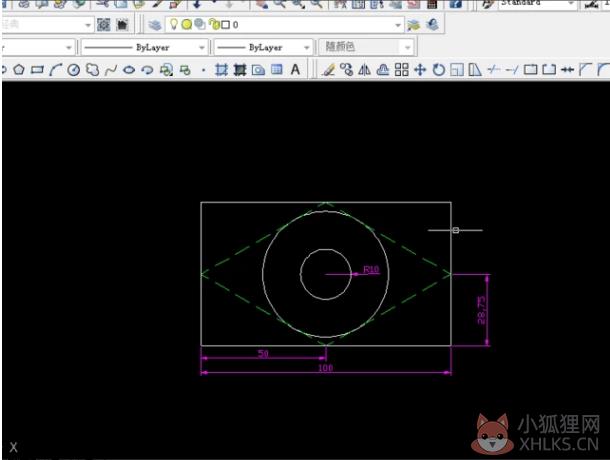The image size is (610, 460).
Task: Select the Scale tool
Action: coord(457,70)
